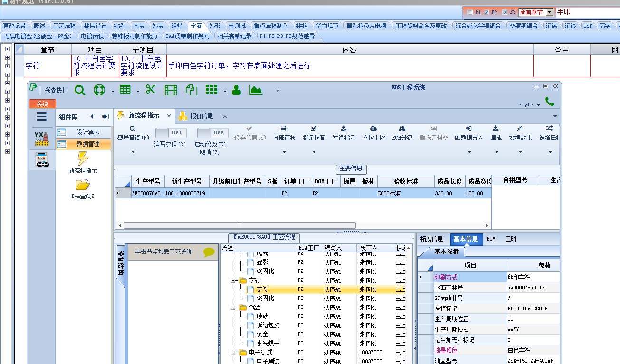620x364 pixels.
Task: Click the main info horizontal scrollbar
Action: 240,225
